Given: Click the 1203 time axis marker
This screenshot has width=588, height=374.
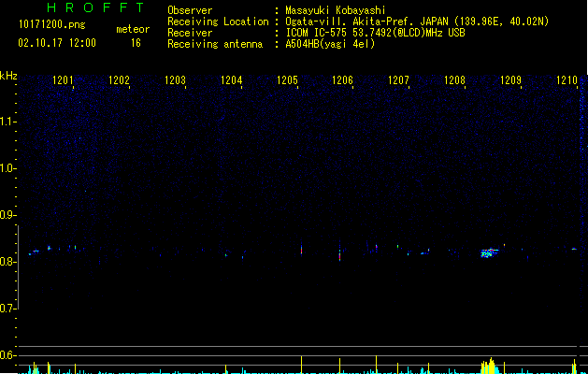Looking at the screenshot, I should point(175,80).
